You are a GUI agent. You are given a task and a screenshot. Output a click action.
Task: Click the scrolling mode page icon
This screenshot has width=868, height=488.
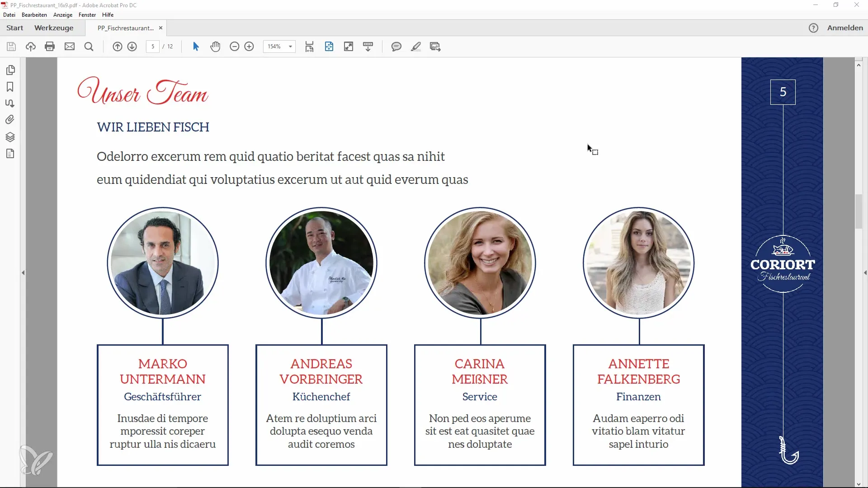point(310,47)
